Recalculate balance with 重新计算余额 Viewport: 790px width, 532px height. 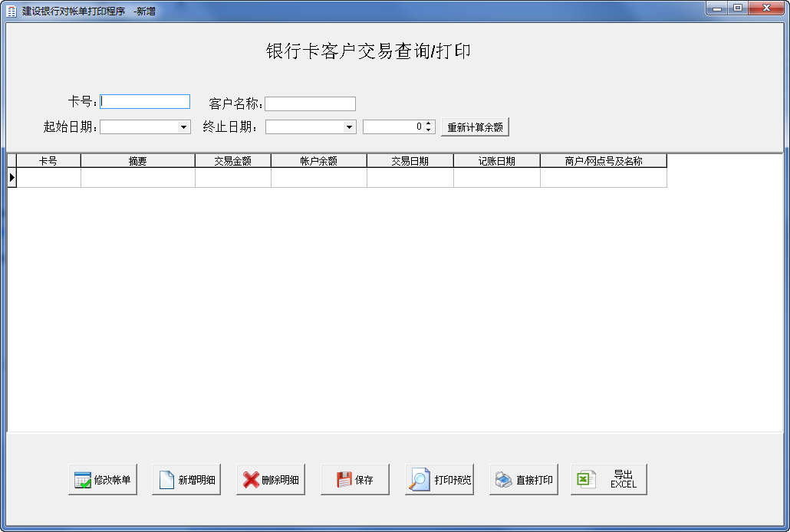[x=475, y=127]
